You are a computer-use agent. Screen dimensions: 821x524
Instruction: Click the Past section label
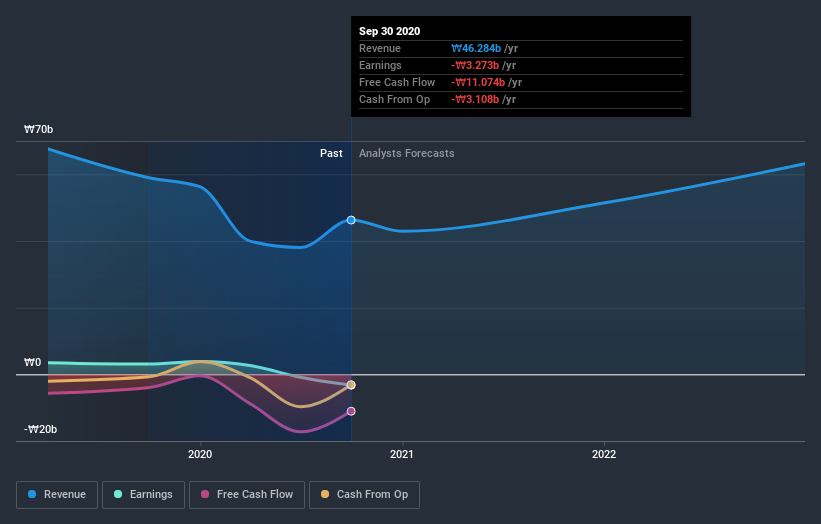[331, 153]
